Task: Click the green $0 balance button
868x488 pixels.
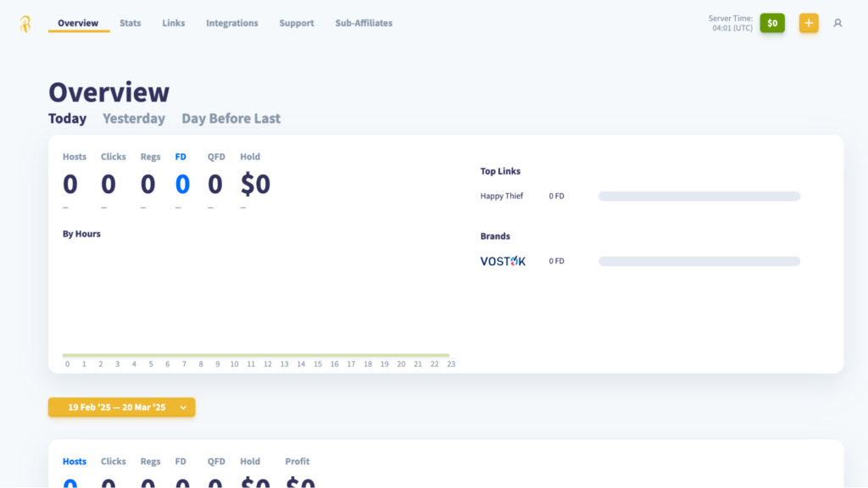Action: point(772,23)
